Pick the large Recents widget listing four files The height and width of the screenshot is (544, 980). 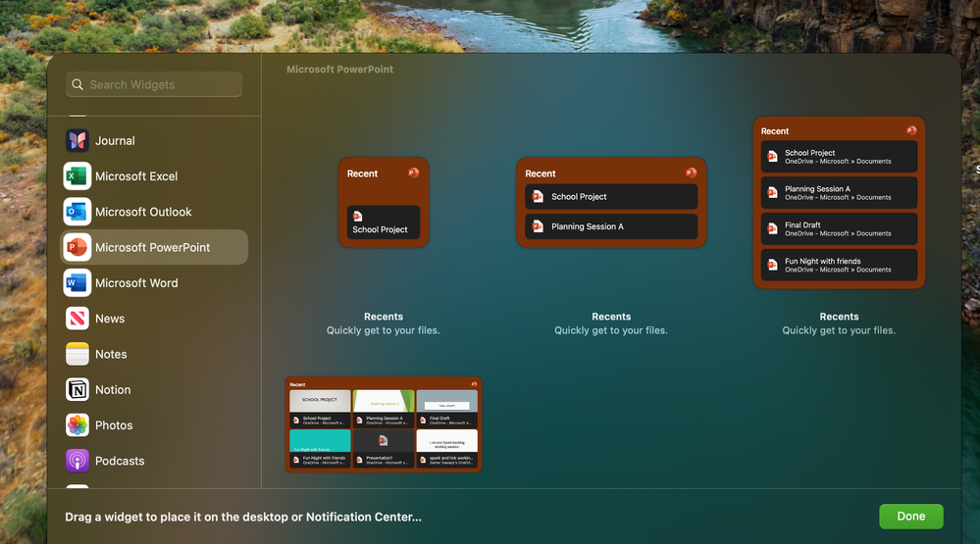pyautogui.click(x=839, y=202)
